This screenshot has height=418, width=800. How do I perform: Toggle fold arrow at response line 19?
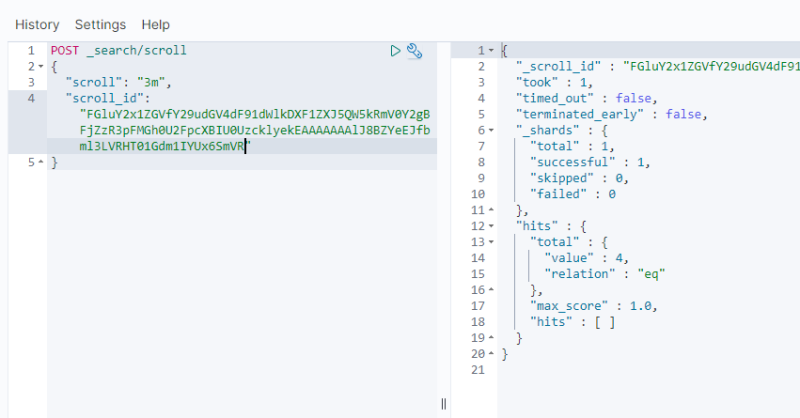point(491,338)
